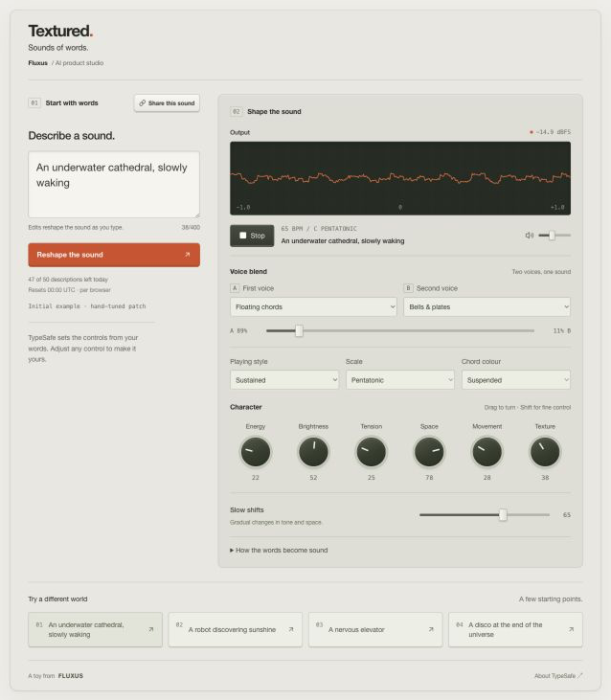
Task: Click the 38/400 character counter
Action: coord(191,227)
